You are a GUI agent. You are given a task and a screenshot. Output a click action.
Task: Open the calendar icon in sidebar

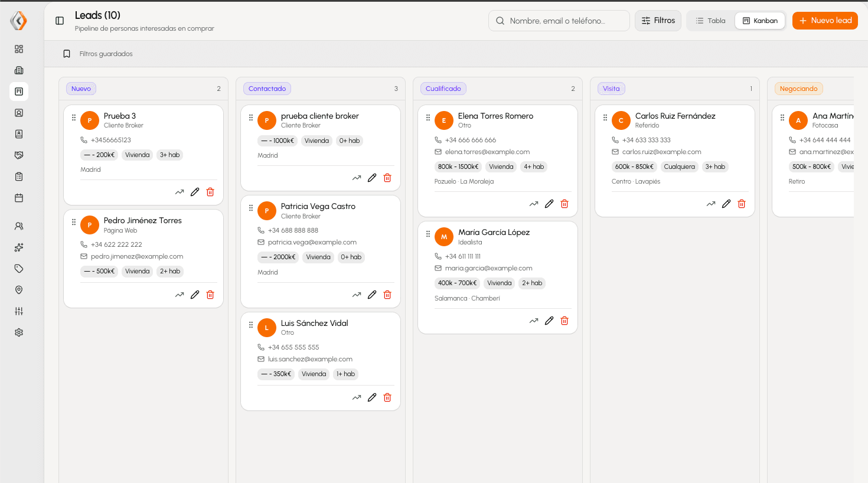[x=19, y=198]
